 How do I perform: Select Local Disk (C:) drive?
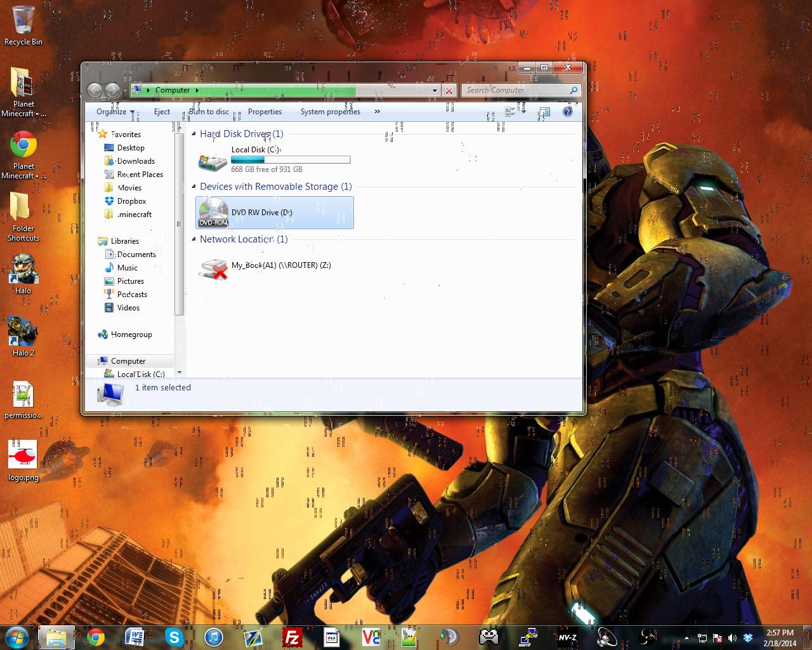pos(275,160)
